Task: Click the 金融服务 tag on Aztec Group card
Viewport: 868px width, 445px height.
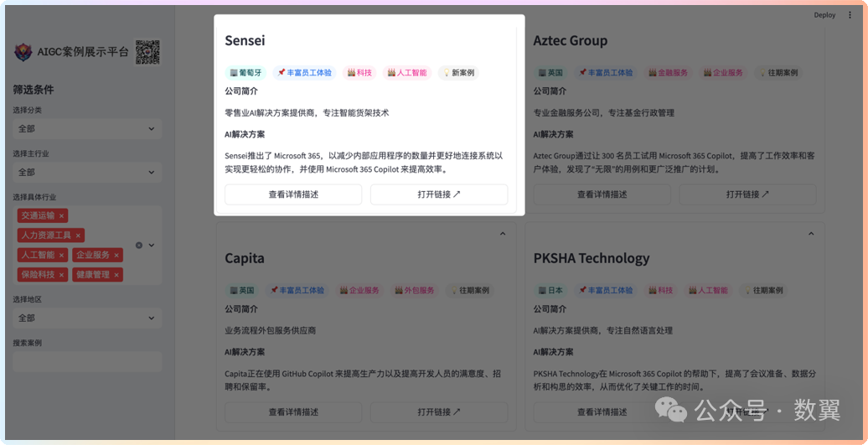Action: pos(668,73)
